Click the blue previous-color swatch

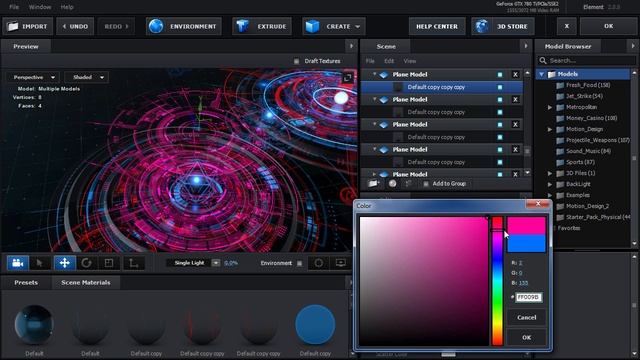coord(527,244)
